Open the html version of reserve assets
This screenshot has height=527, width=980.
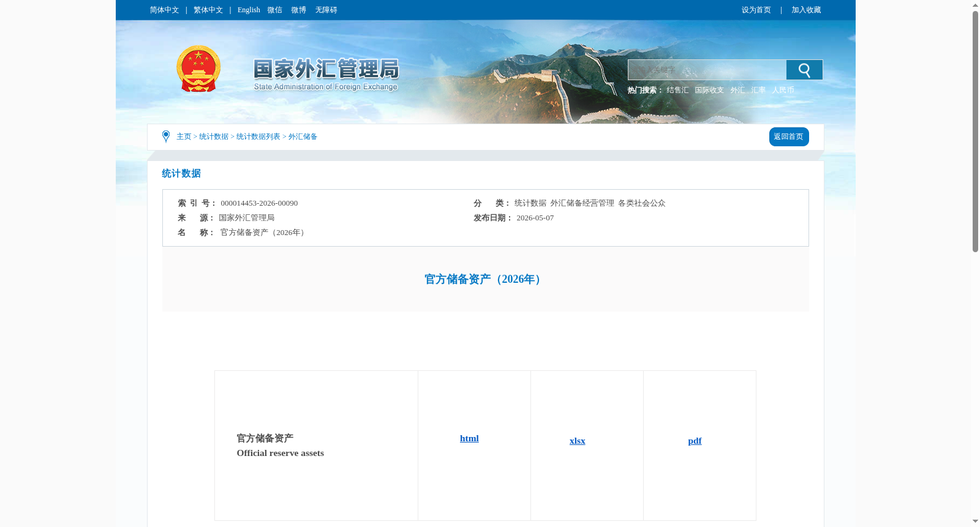pos(469,438)
